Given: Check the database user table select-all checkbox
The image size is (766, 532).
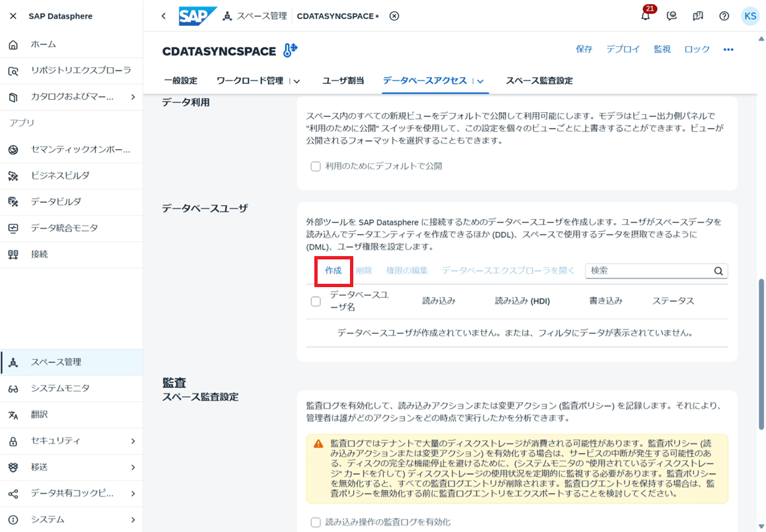Looking at the screenshot, I should [316, 302].
